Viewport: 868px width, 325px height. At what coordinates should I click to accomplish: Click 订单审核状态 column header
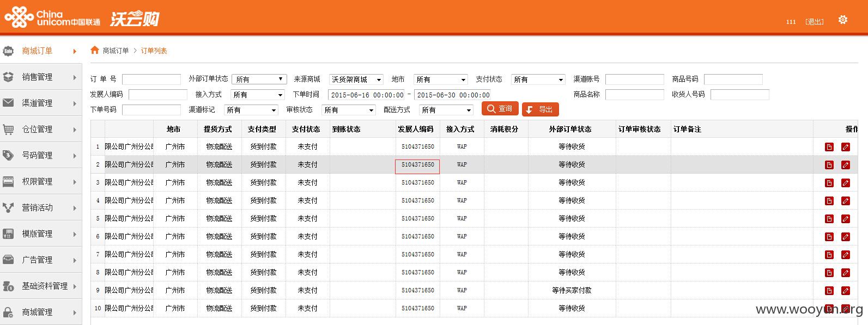pos(640,129)
